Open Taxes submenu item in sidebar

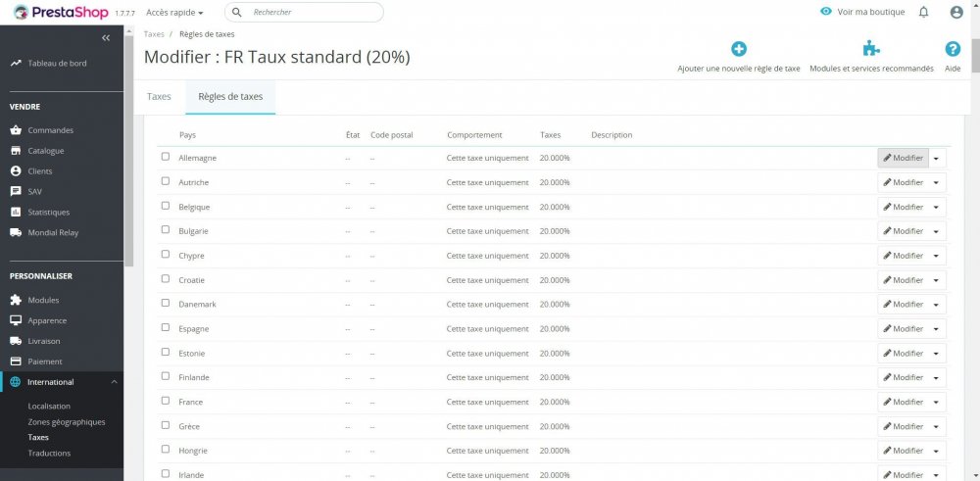point(38,437)
